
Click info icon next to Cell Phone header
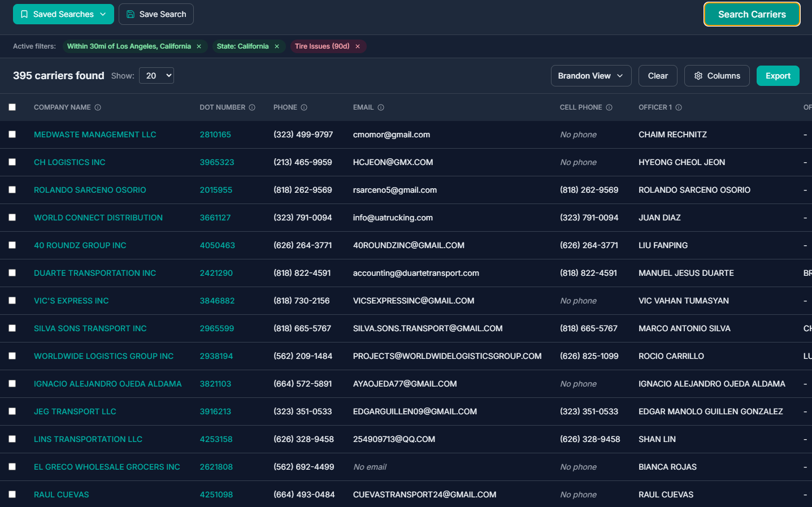(x=609, y=107)
